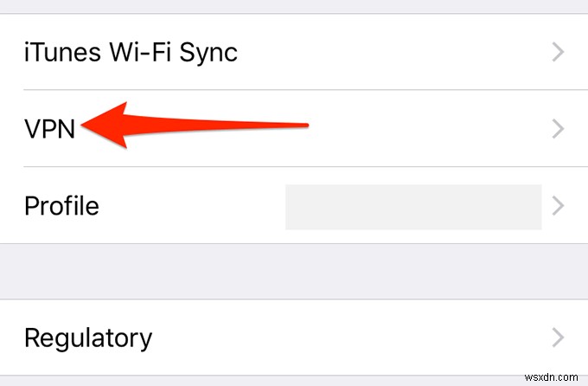Click empty space in the iTunes Wi-Fi Sync row

click(389, 53)
